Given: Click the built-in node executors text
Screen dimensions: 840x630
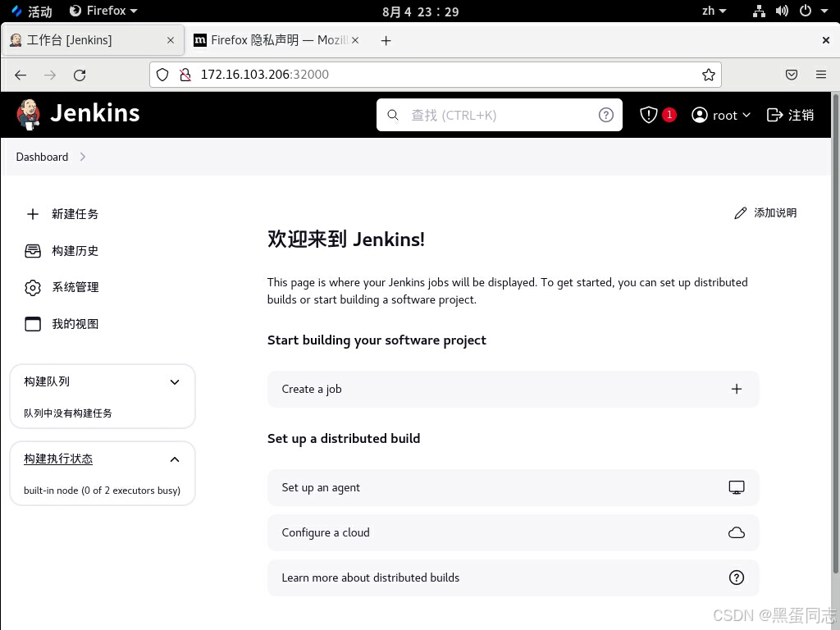Looking at the screenshot, I should [x=102, y=491].
